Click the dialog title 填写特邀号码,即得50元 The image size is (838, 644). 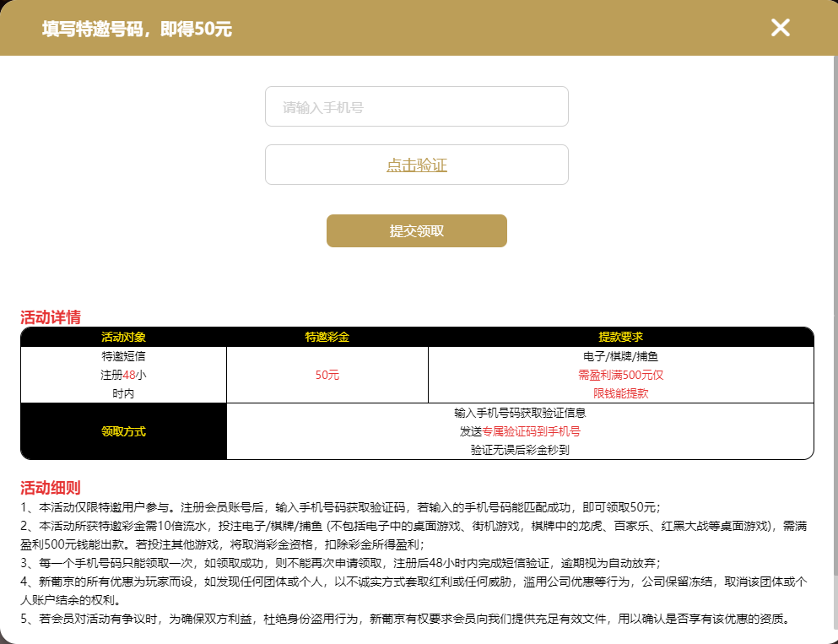137,29
